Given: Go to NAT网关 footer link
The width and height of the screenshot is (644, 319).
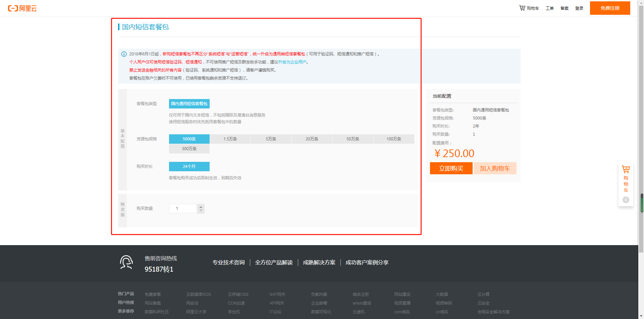Looking at the screenshot, I should tap(277, 294).
